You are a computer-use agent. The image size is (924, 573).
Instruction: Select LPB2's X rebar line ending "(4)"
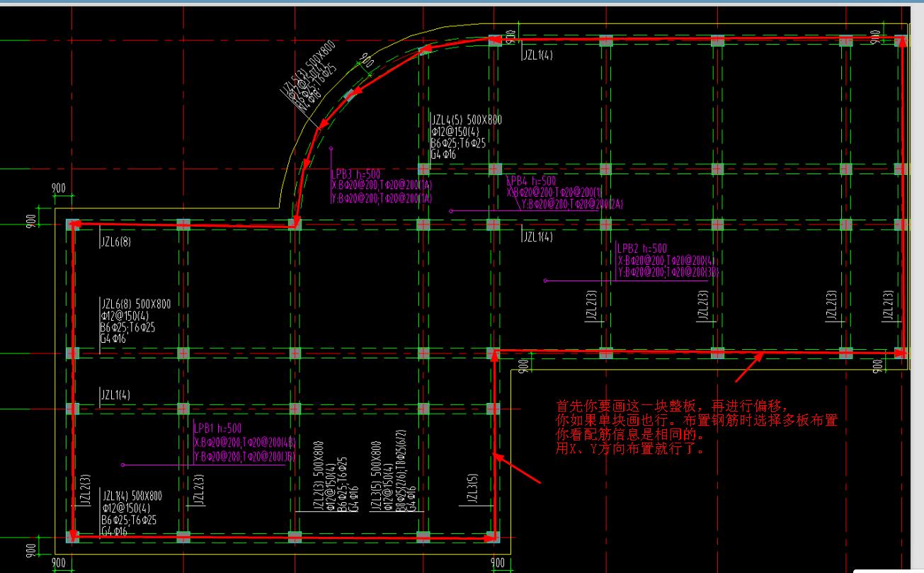point(666,261)
